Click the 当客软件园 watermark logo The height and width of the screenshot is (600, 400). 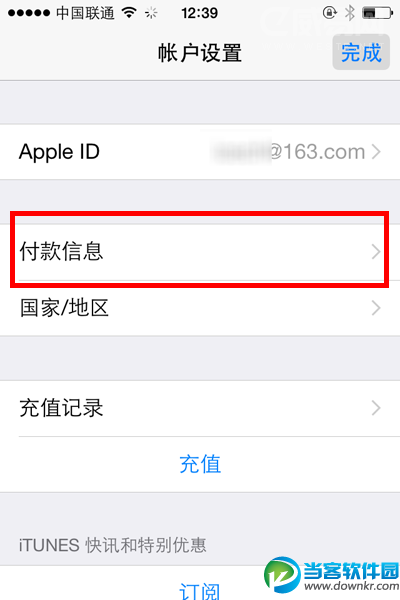pyautogui.click(x=331, y=575)
